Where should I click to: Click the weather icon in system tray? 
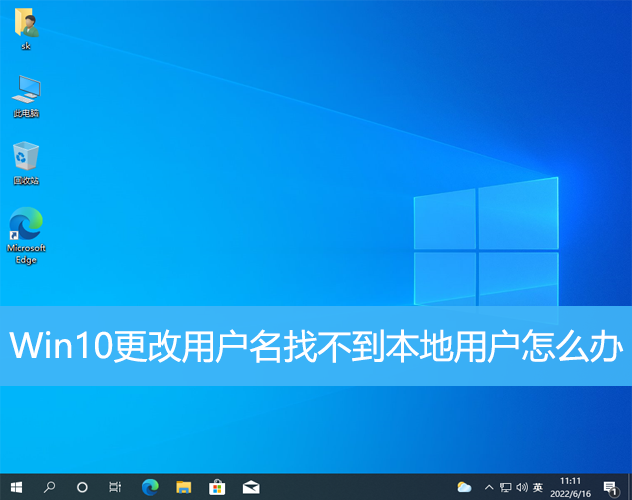click(464, 487)
